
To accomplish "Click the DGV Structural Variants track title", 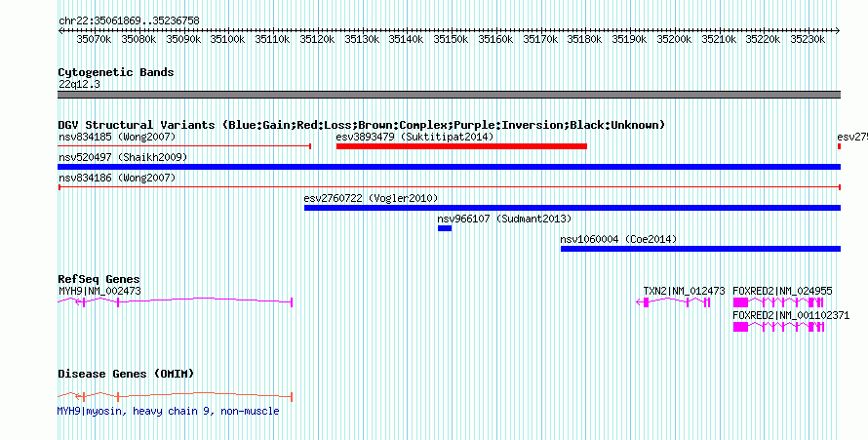I will [362, 125].
